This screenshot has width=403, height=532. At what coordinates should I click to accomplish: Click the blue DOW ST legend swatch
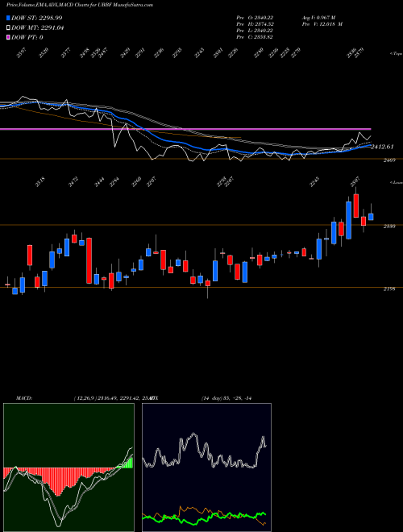pos(8,18)
